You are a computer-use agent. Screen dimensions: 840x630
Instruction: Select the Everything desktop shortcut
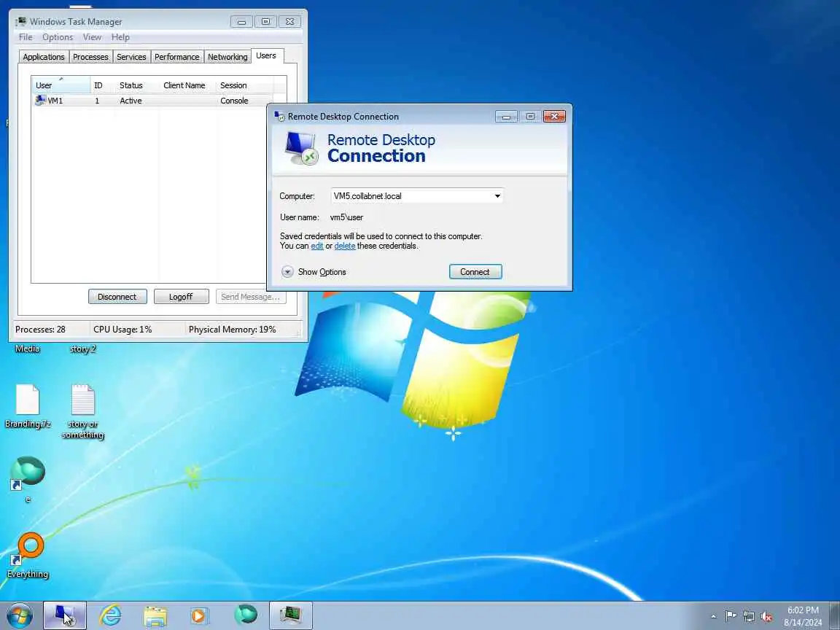(27, 556)
